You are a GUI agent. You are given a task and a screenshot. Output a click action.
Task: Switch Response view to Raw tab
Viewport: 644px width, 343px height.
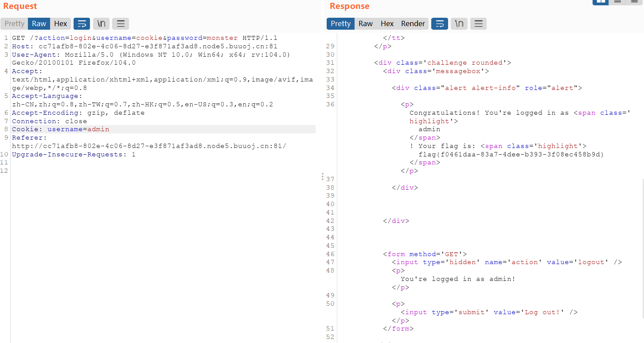(366, 24)
